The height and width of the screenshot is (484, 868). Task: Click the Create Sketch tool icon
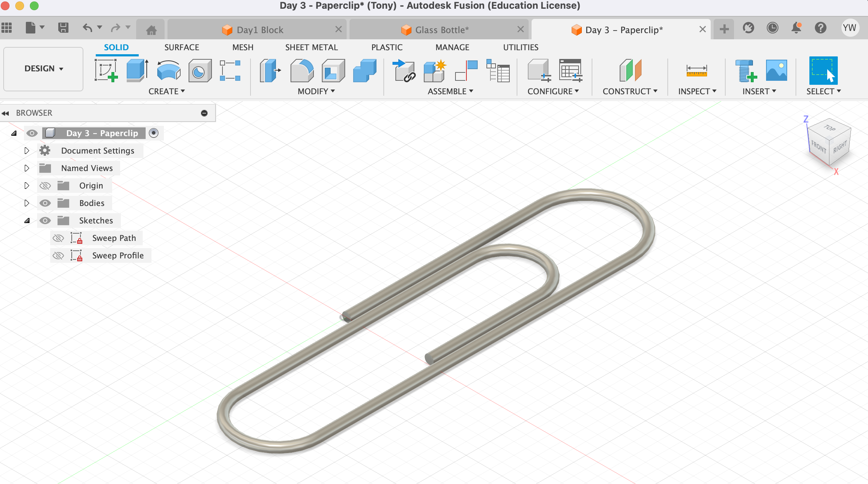(106, 71)
